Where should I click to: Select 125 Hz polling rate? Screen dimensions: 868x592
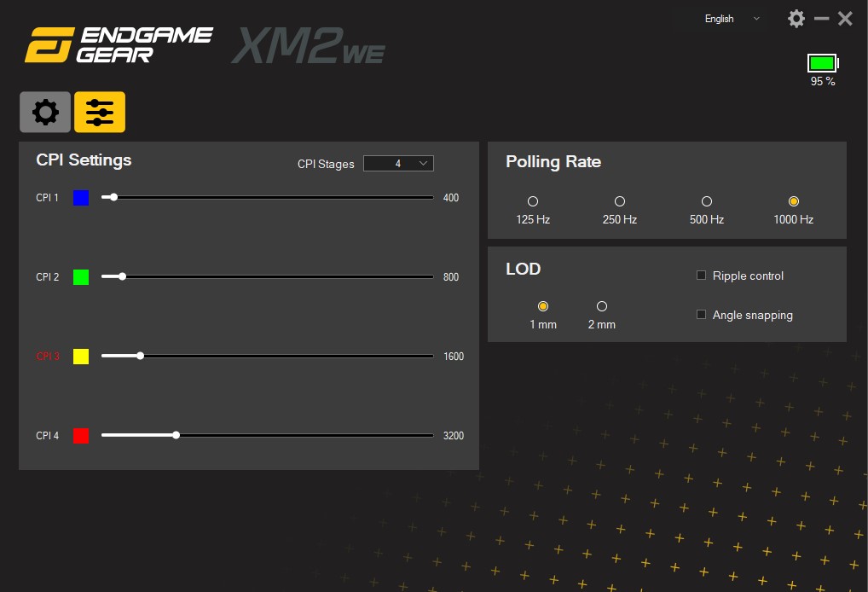click(x=533, y=202)
